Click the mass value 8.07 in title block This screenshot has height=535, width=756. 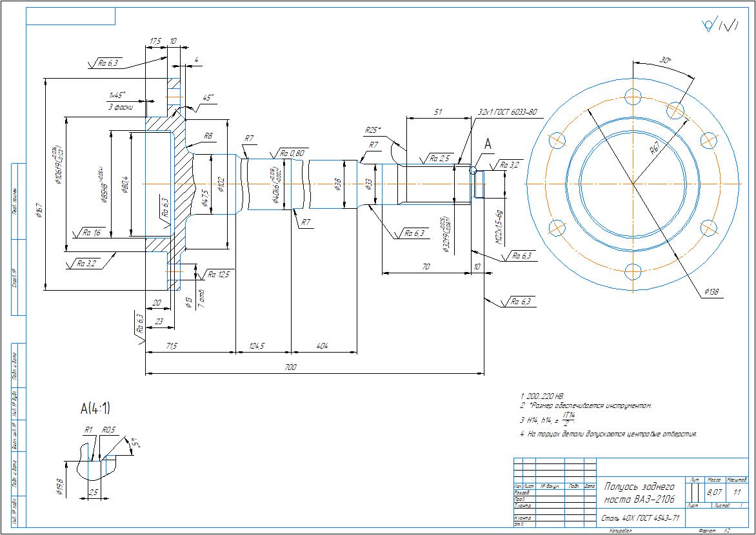point(714,492)
